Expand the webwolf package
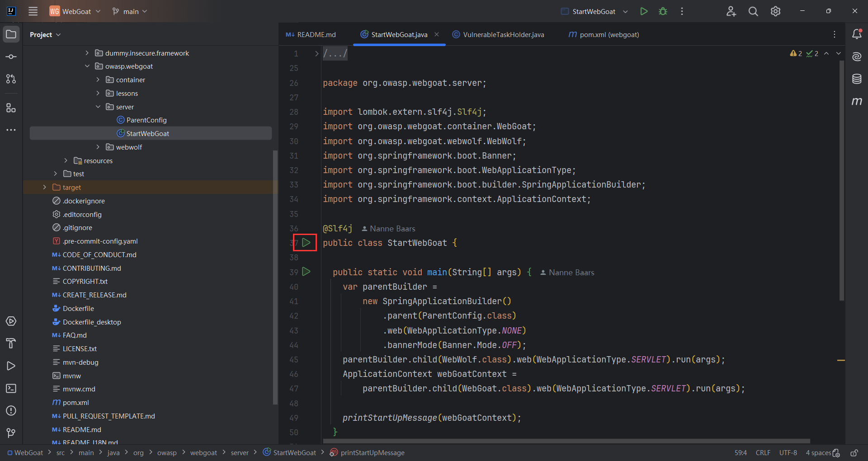The height and width of the screenshot is (461, 868). 98,147
